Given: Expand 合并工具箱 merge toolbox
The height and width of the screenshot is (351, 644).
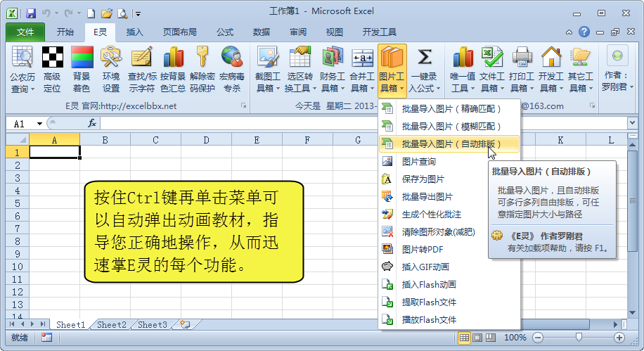Looking at the screenshot, I should point(362,69).
